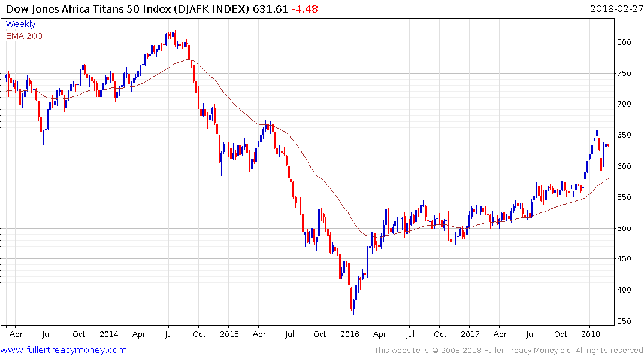
Task: Click the 2014 year label on time axis
Action: (109, 334)
